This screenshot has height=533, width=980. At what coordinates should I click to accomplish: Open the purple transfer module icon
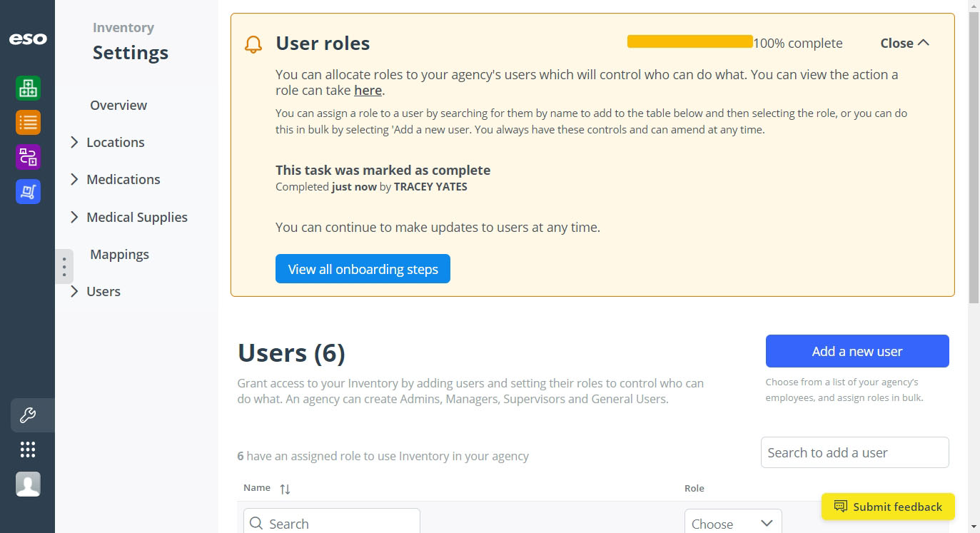[x=28, y=157]
